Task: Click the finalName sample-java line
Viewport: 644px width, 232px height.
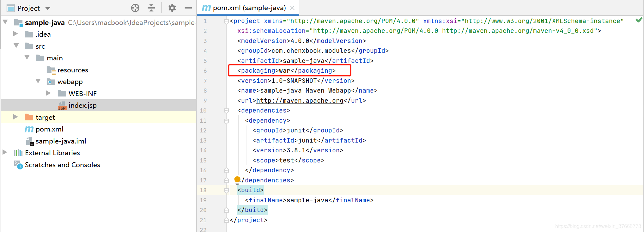Action: coord(309,200)
